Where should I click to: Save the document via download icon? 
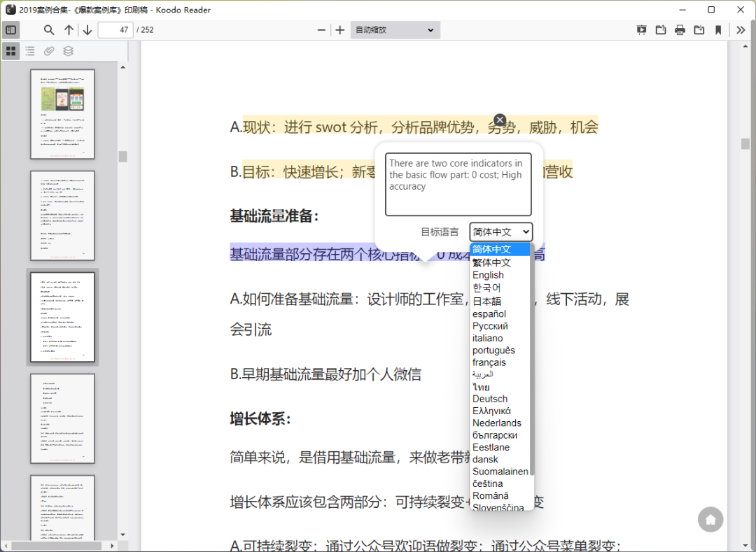699,30
